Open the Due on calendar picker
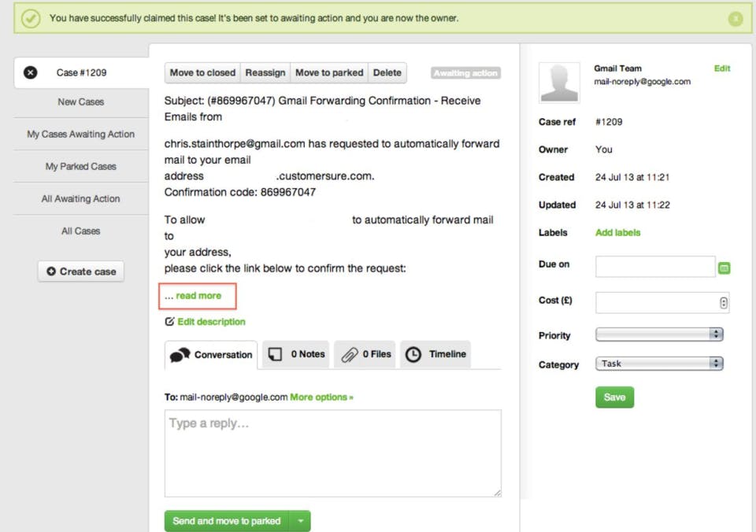The image size is (756, 532). click(x=724, y=268)
